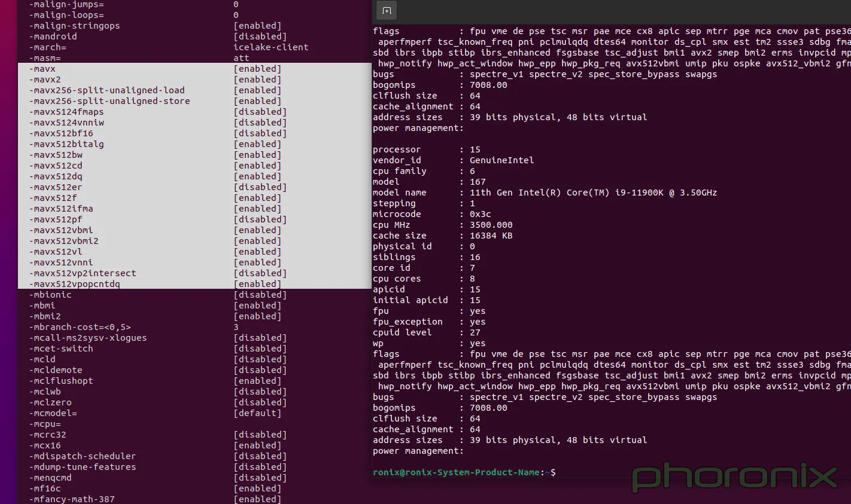
Task: Select the cache size '16384 KB'
Action: pos(491,236)
